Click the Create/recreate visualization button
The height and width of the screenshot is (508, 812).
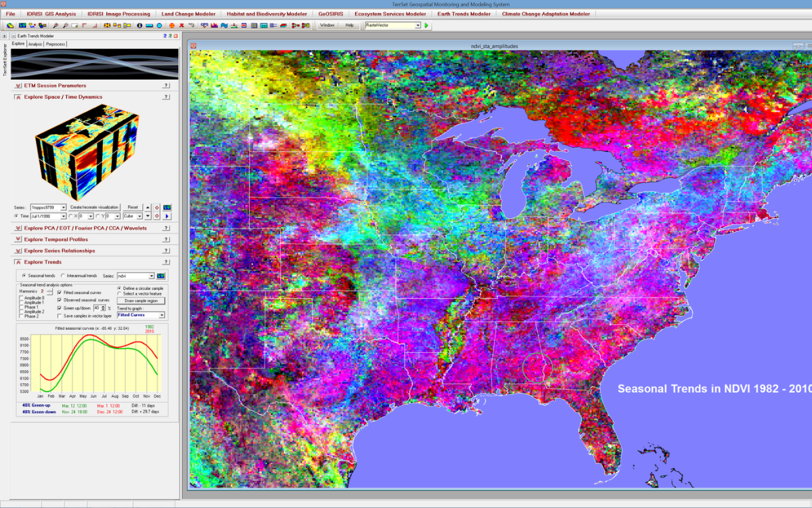pos(95,207)
